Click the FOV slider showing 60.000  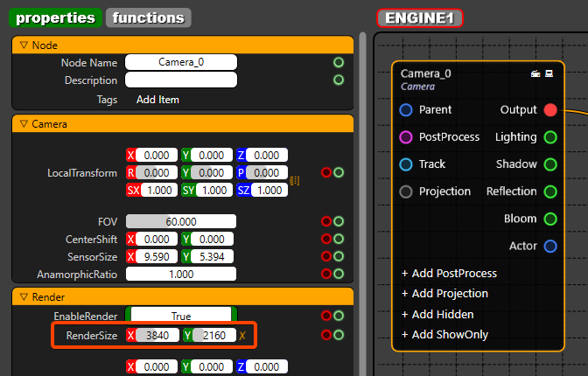pos(180,222)
